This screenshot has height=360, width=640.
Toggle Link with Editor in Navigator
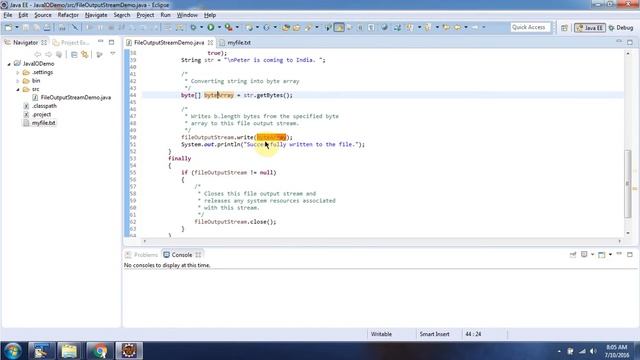(85, 54)
